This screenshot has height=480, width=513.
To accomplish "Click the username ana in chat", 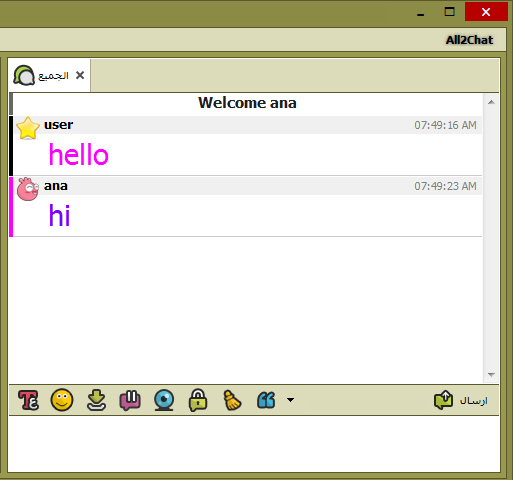I will [x=56, y=186].
